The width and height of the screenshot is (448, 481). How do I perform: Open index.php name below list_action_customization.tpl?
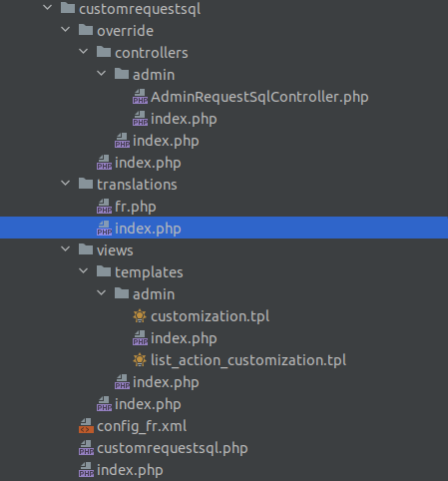point(166,382)
